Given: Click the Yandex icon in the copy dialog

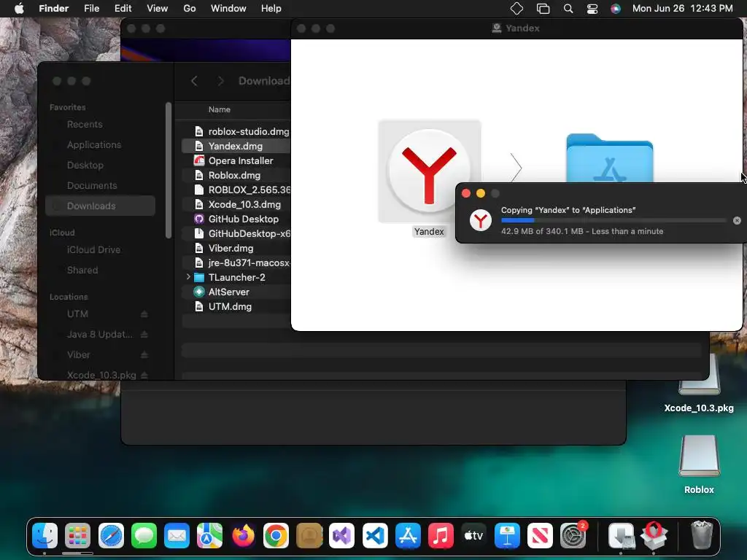Looking at the screenshot, I should (480, 220).
